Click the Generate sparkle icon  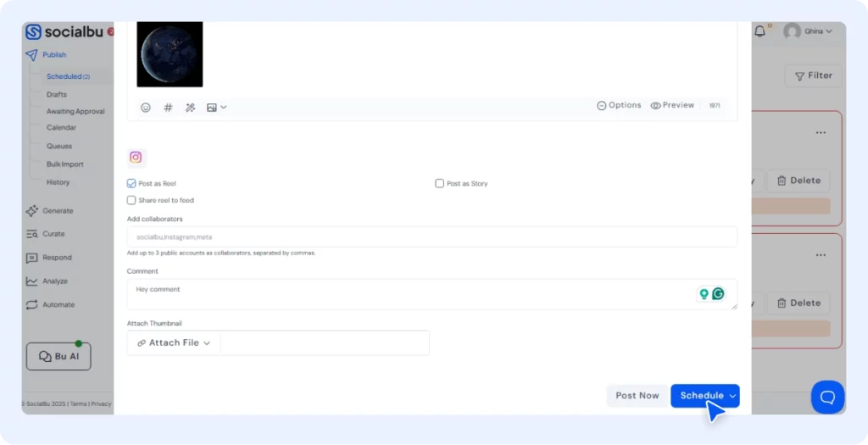(31, 211)
